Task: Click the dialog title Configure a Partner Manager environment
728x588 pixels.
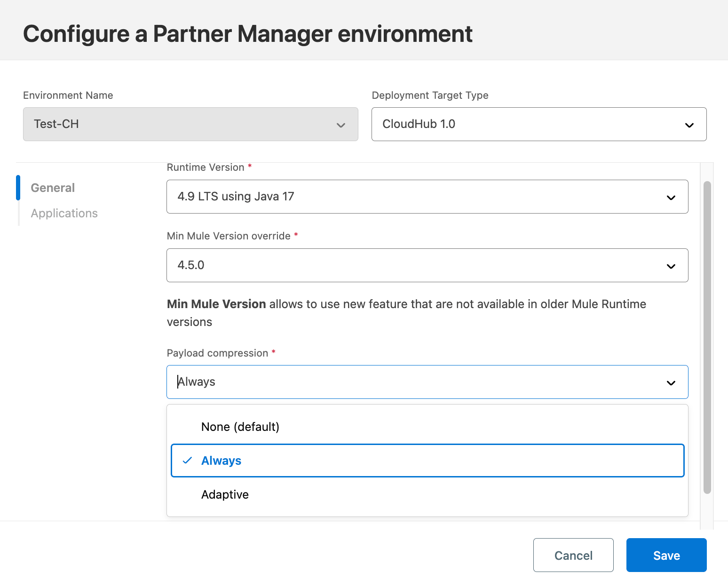Action: [248, 34]
